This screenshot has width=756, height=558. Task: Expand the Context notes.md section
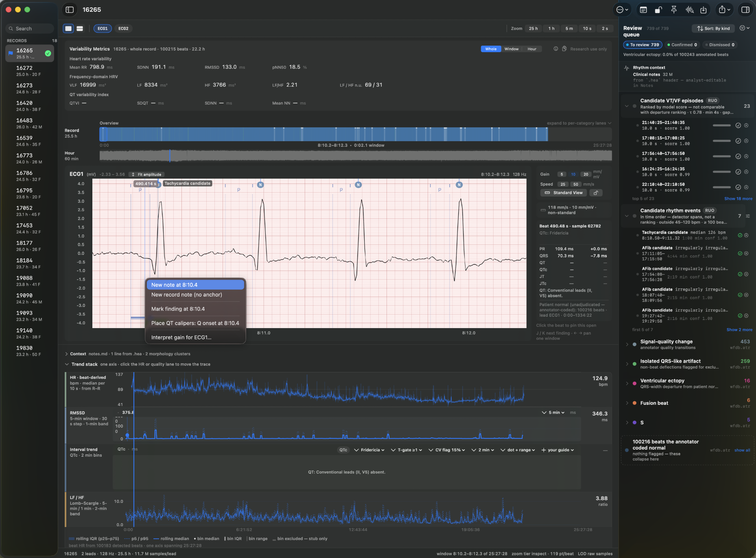[66, 354]
